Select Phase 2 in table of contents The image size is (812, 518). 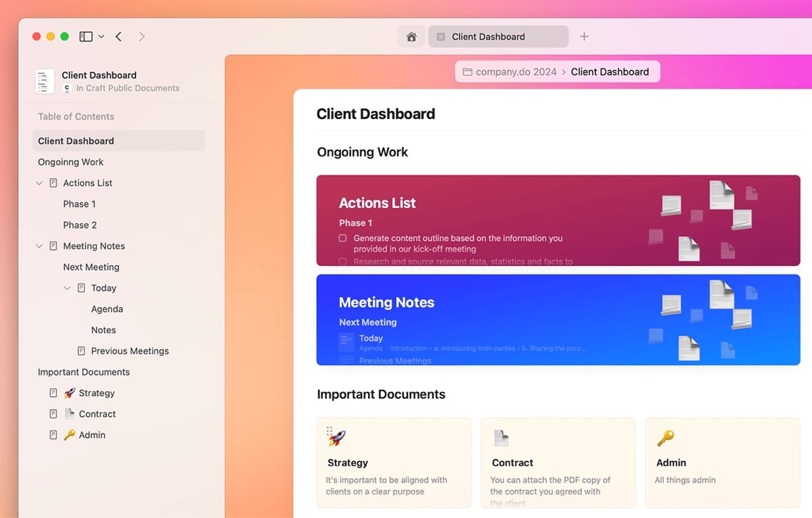click(x=80, y=225)
